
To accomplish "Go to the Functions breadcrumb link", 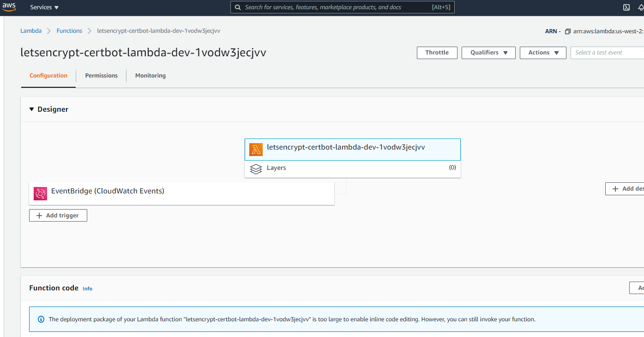I will [69, 31].
